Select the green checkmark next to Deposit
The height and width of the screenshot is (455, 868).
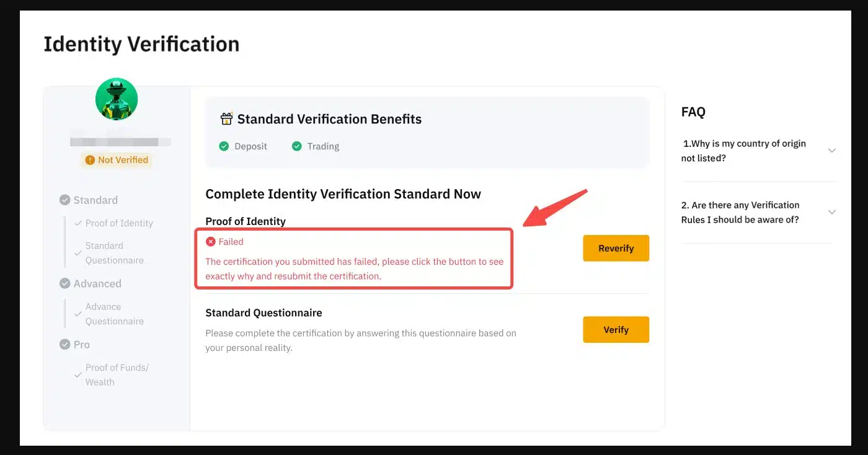coord(224,146)
